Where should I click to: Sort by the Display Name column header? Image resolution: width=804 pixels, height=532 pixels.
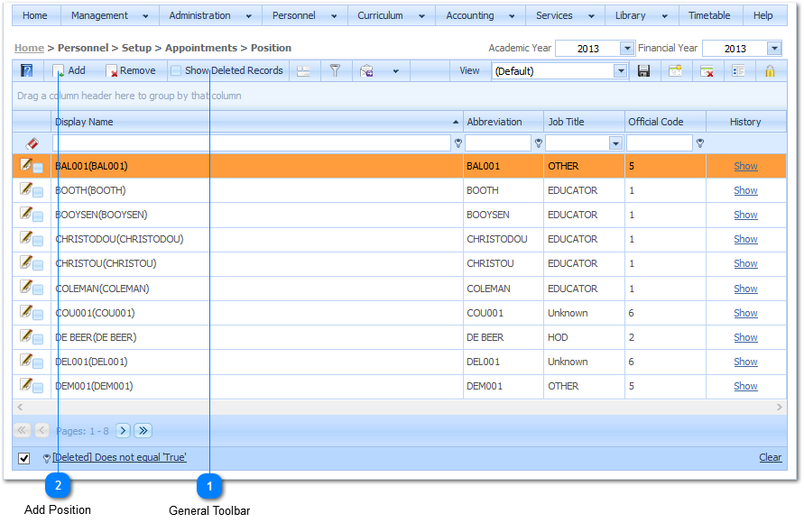[x=257, y=122]
